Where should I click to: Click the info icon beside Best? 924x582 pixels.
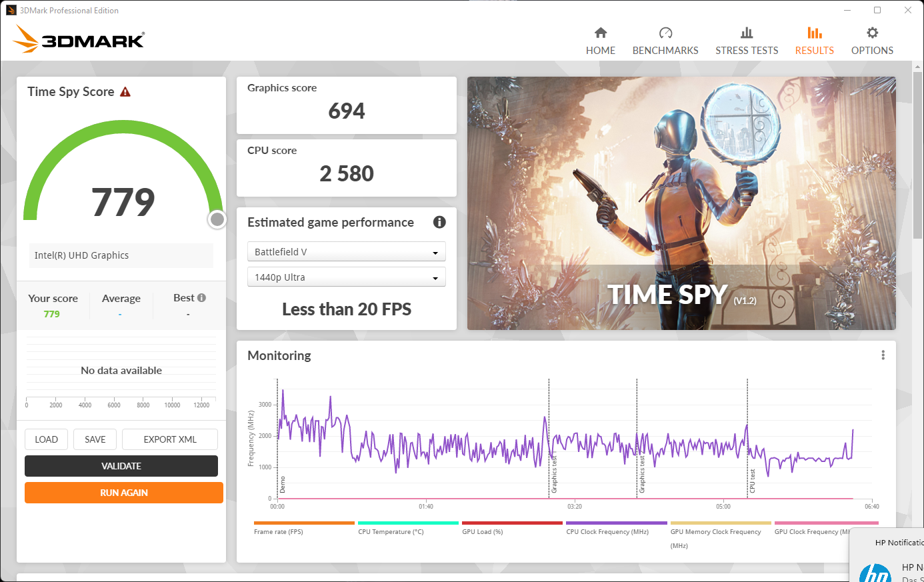[x=201, y=298]
